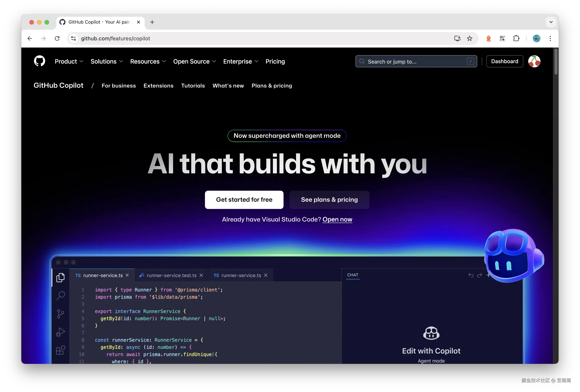Open the browser extensions puzzle icon
Screen dimensions: 580x392
pyautogui.click(x=516, y=38)
